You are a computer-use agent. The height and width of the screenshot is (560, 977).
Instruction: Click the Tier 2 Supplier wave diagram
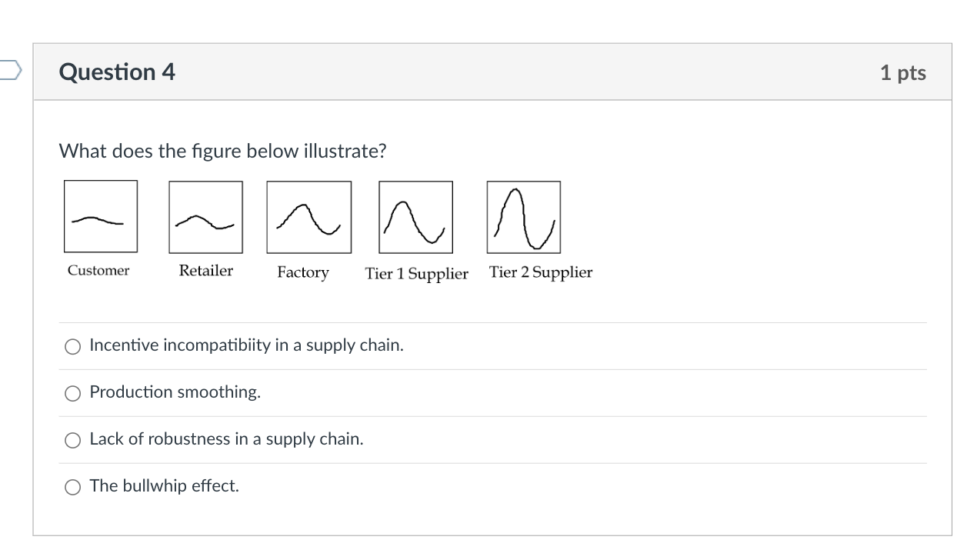point(523,217)
